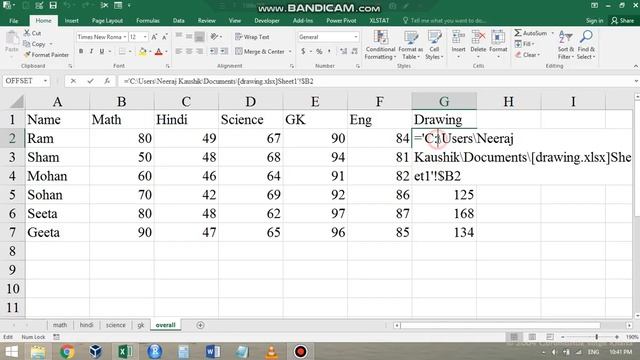Expand Conditional Formatting menu
The height and width of the screenshot is (360, 640).
coord(380,45)
